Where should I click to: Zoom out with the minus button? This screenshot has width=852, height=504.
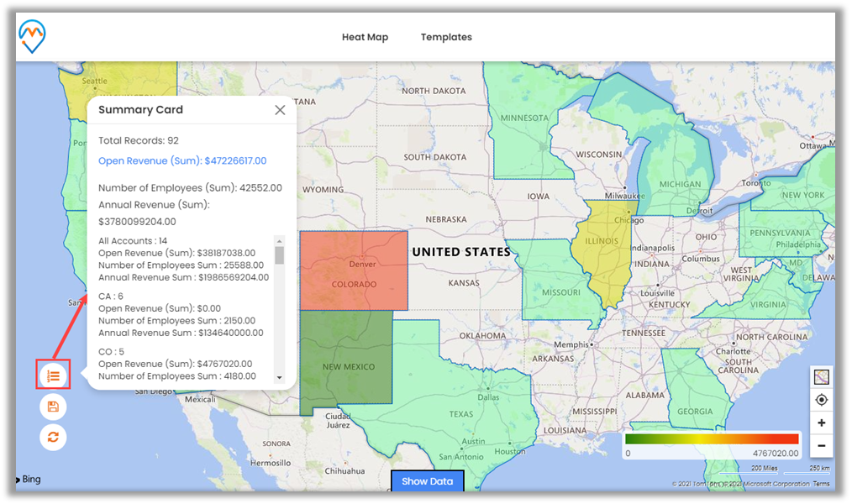click(x=821, y=445)
